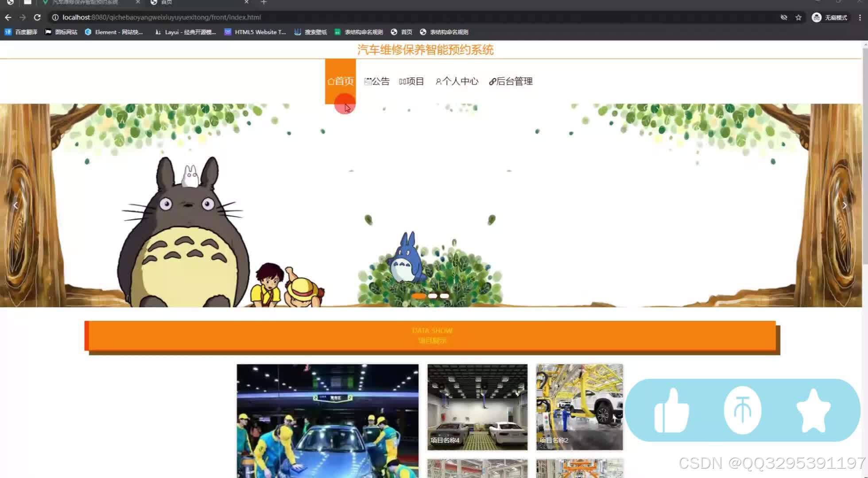
Task: Click the site info icon in address bar
Action: (x=55, y=17)
